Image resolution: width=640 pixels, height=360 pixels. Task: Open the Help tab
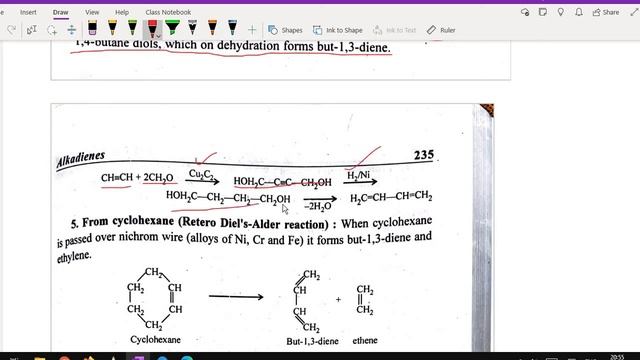click(x=122, y=12)
